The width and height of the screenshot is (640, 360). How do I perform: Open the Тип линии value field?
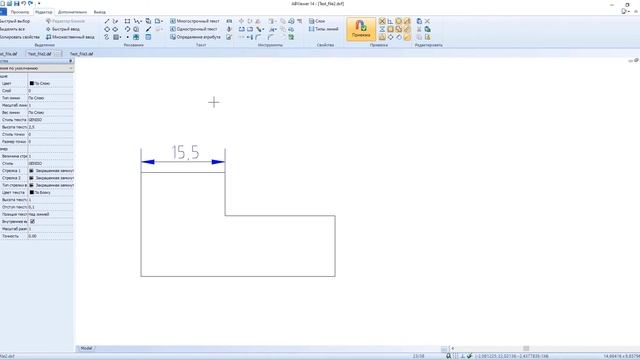(x=51, y=98)
